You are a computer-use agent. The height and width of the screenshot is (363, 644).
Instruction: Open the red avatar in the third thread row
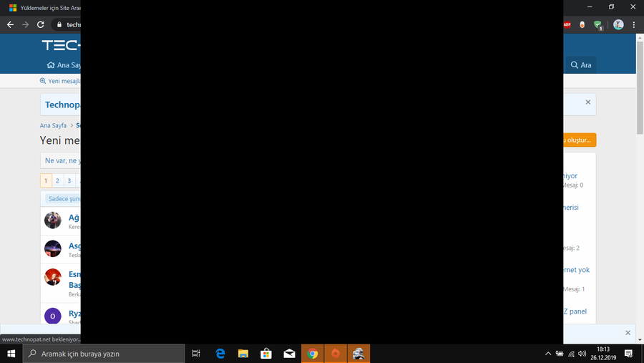click(52, 277)
